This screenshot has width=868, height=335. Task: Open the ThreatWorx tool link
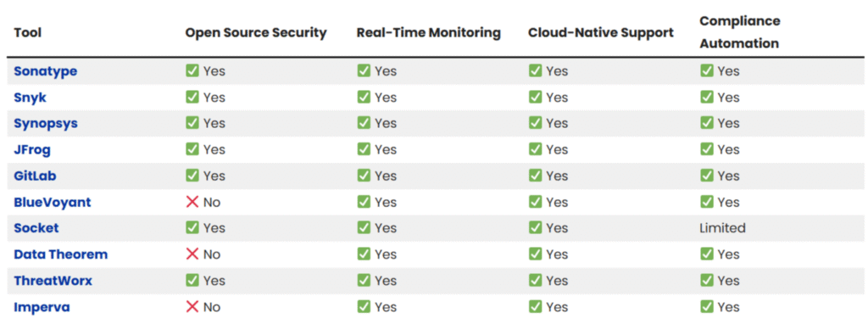point(53,281)
